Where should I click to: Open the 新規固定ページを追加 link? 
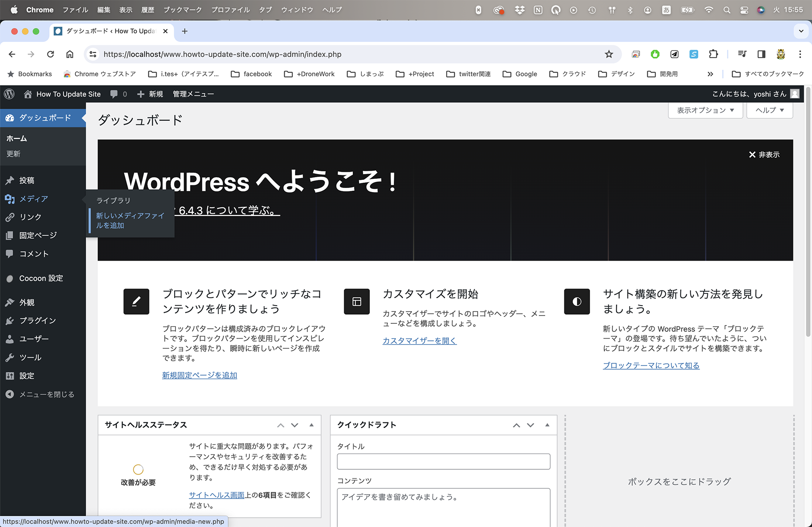pos(199,375)
